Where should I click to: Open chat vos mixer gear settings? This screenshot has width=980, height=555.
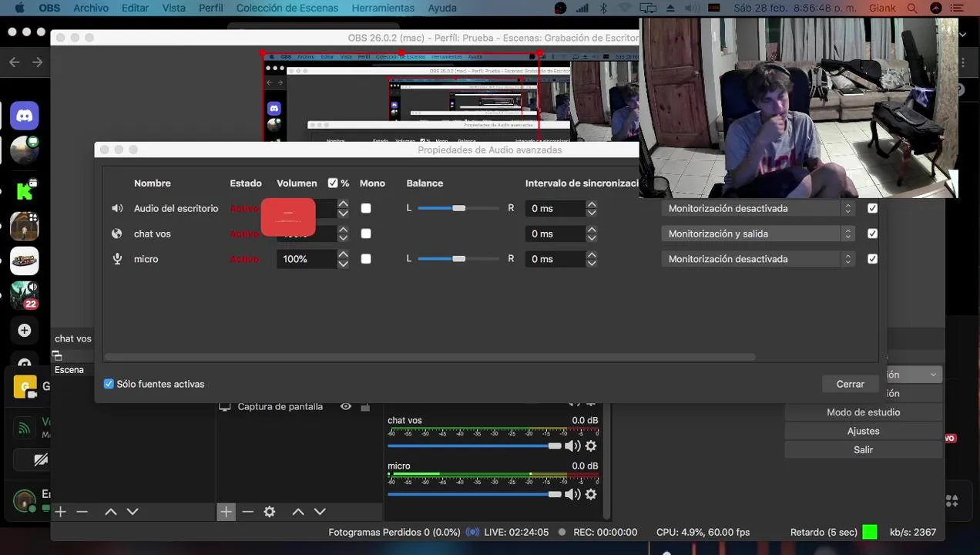(591, 446)
